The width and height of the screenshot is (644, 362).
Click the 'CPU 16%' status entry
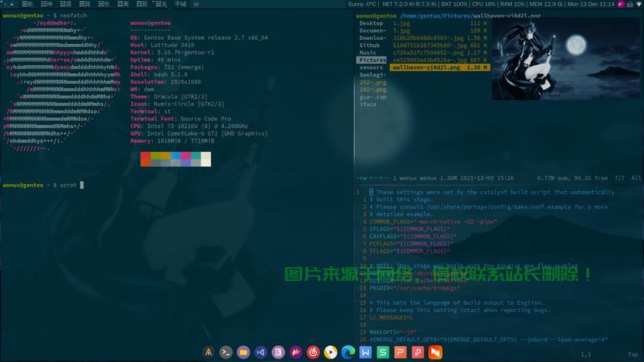pos(484,4)
